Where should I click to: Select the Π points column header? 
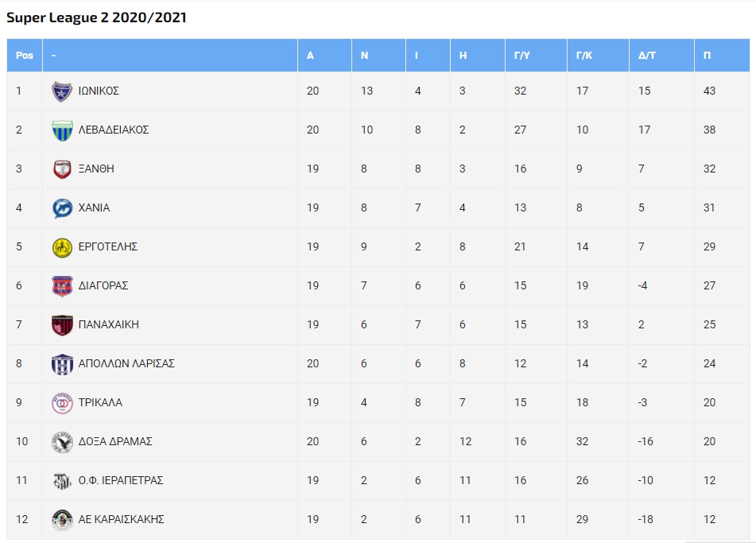coord(722,56)
